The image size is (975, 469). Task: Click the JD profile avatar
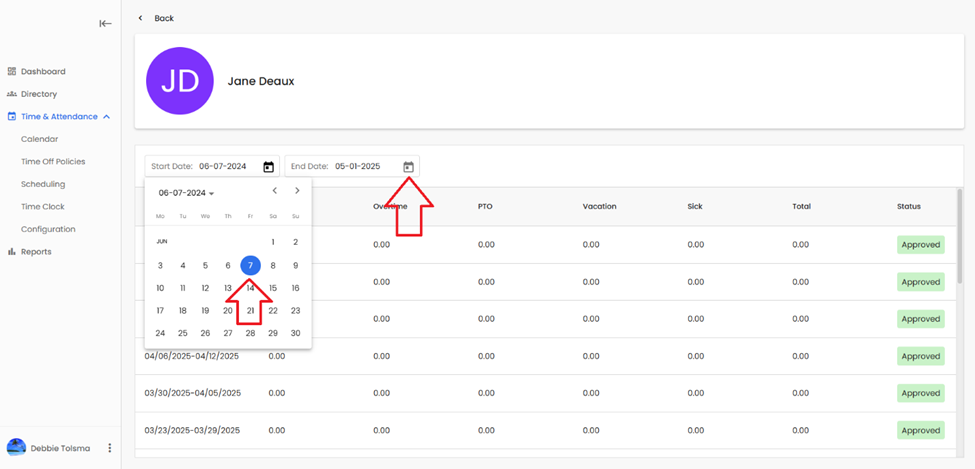tap(180, 81)
